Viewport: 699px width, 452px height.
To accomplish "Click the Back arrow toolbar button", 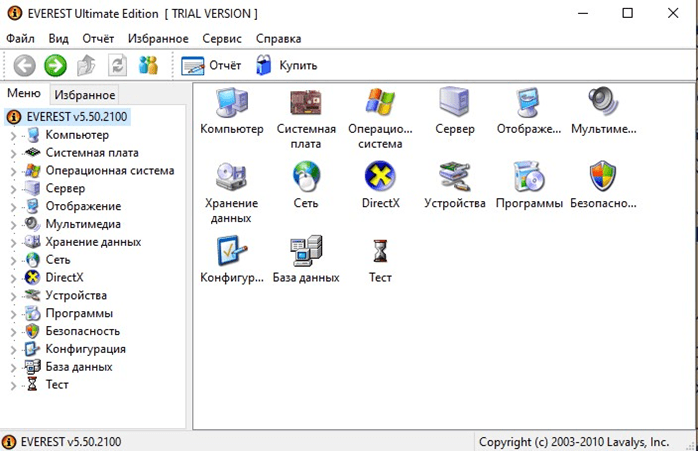I will point(24,66).
